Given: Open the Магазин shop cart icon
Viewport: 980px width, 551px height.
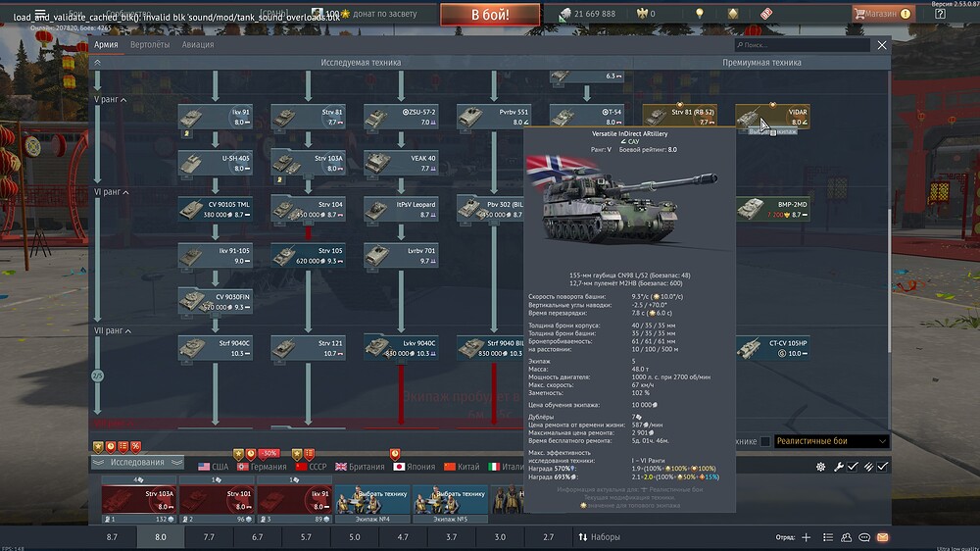Looking at the screenshot, I should coord(859,14).
